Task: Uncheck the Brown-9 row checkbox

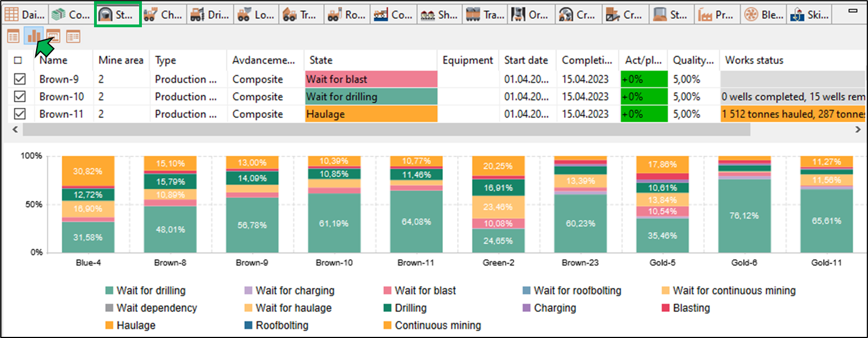Action: point(19,79)
